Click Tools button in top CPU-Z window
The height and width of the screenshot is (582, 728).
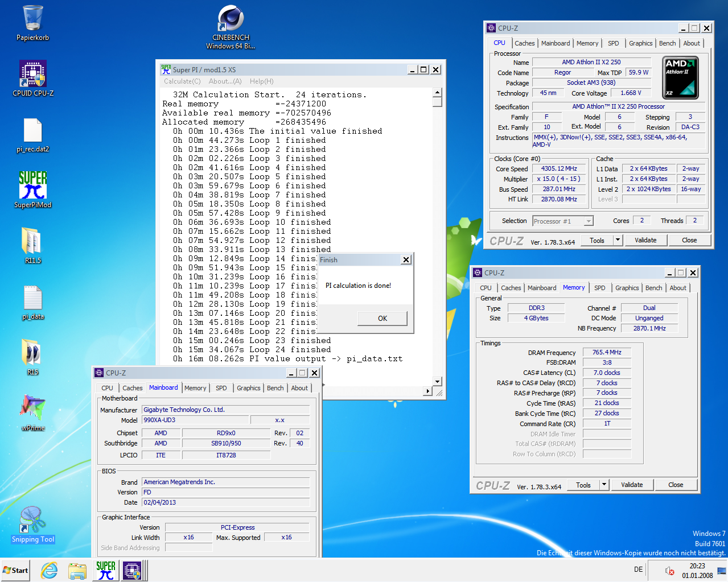(597, 240)
